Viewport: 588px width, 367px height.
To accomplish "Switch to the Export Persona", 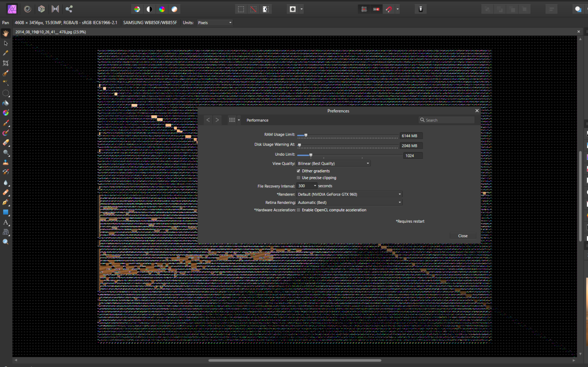I will (x=69, y=9).
